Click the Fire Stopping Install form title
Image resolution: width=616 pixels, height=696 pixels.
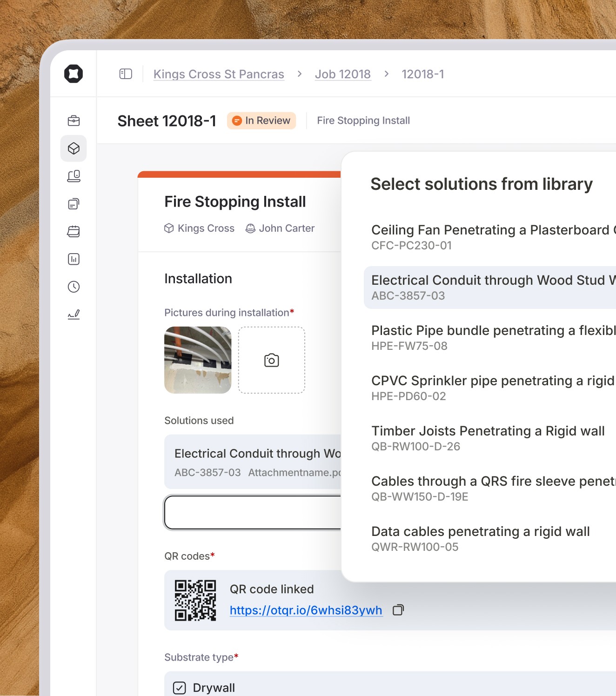coord(235,202)
